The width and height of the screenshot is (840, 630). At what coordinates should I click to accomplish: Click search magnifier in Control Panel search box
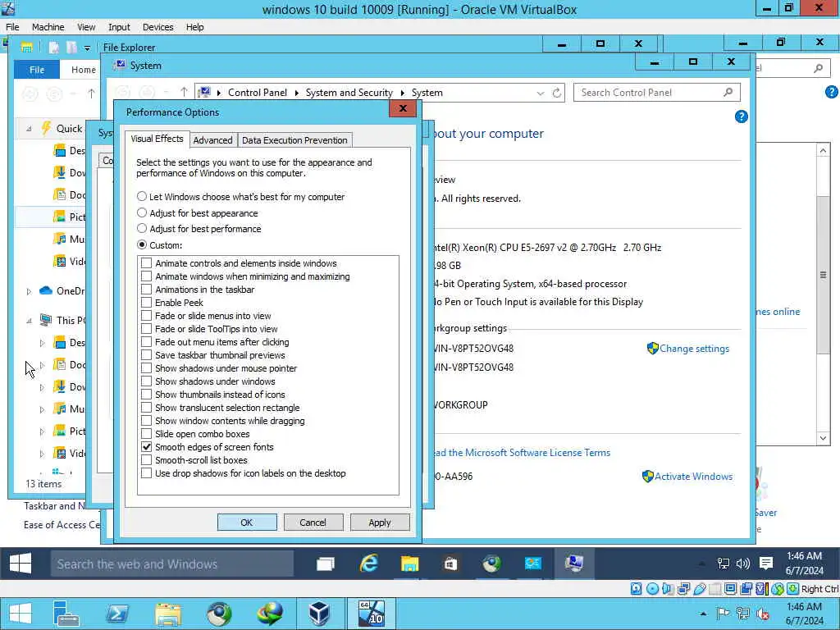[728, 92]
